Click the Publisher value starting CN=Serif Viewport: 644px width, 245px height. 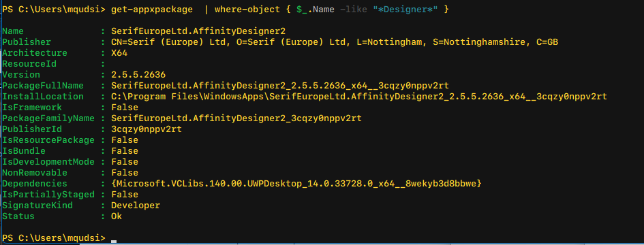335,42
